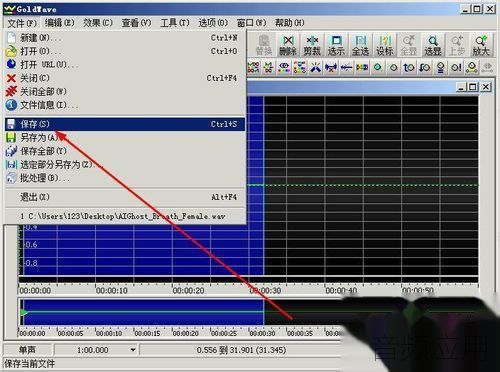Open the 编辑(E) menu
The height and width of the screenshot is (372, 500).
point(60,23)
